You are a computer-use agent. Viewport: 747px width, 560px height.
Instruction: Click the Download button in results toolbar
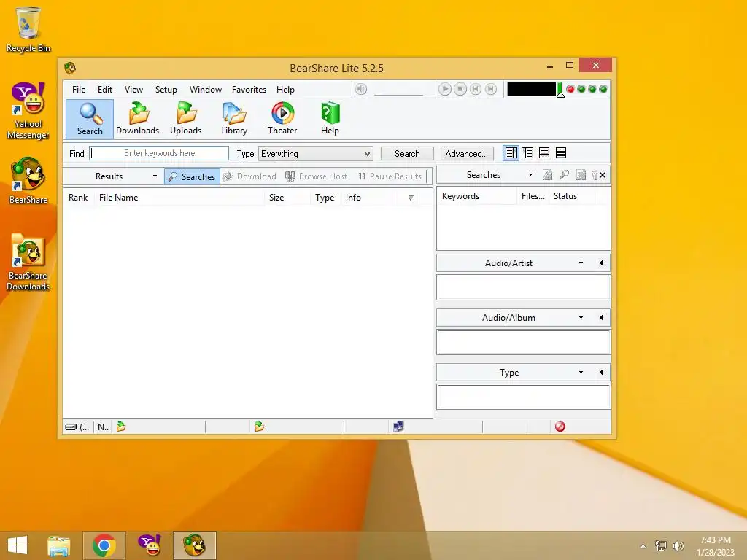(x=250, y=176)
